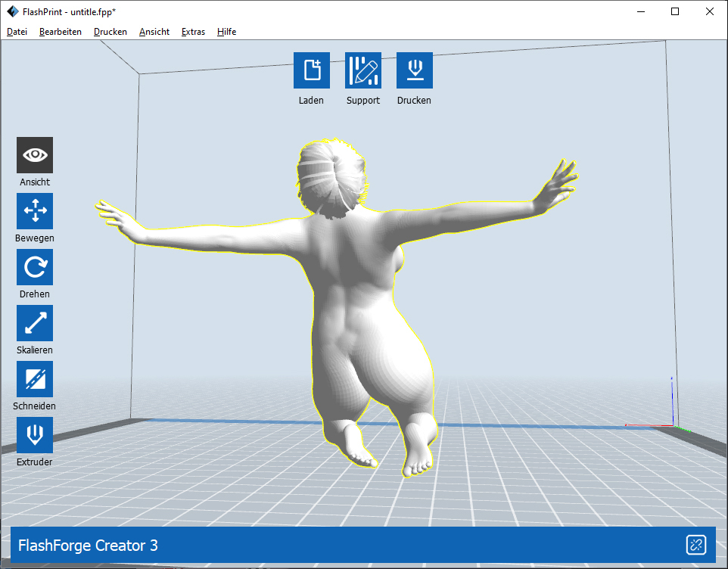Select the Schneiden cut tool
Viewport: 728px width, 569px height.
click(35, 379)
